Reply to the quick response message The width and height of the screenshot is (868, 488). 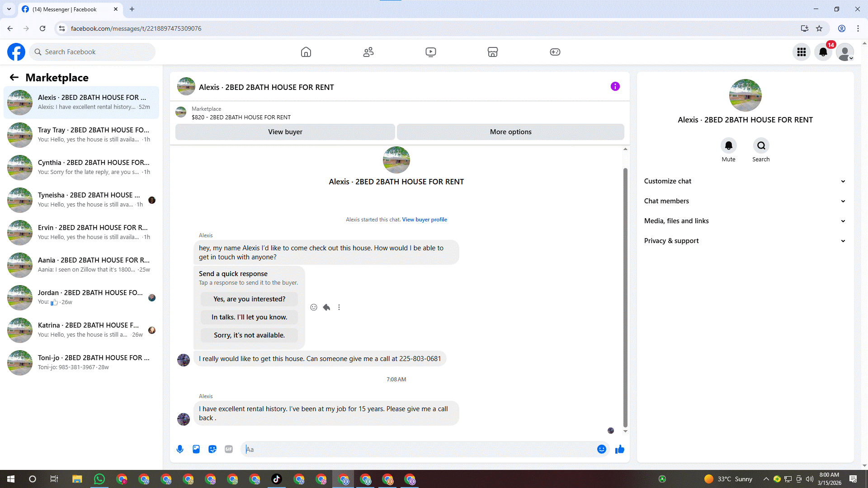click(326, 307)
